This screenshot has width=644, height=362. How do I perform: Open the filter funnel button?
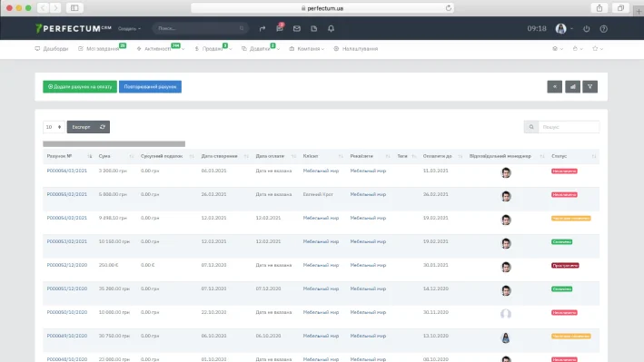(590, 86)
